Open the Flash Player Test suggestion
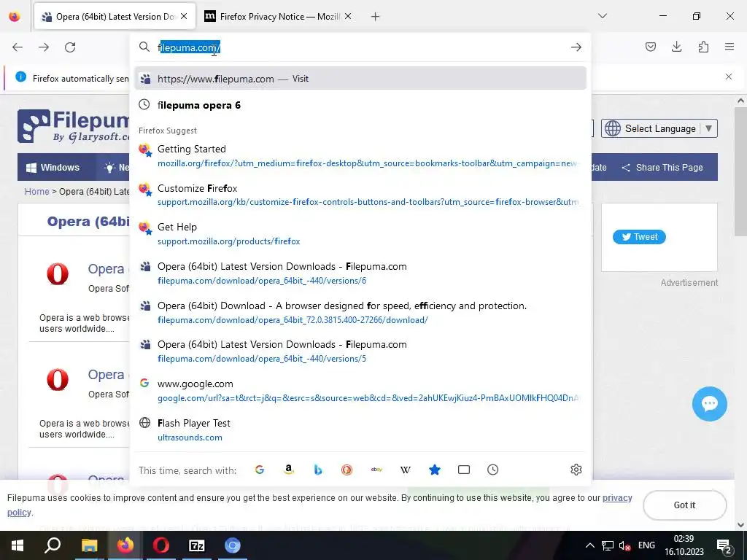This screenshot has height=560, width=747. point(360,430)
